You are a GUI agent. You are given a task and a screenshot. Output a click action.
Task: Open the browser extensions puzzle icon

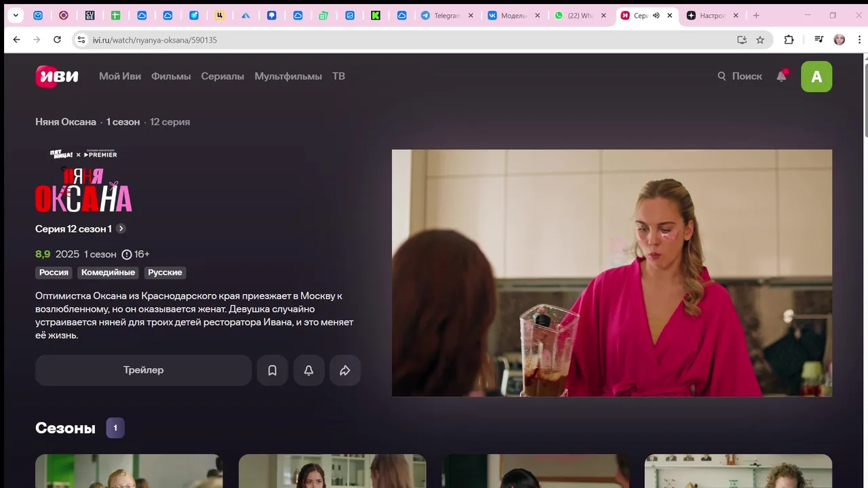pyautogui.click(x=789, y=40)
